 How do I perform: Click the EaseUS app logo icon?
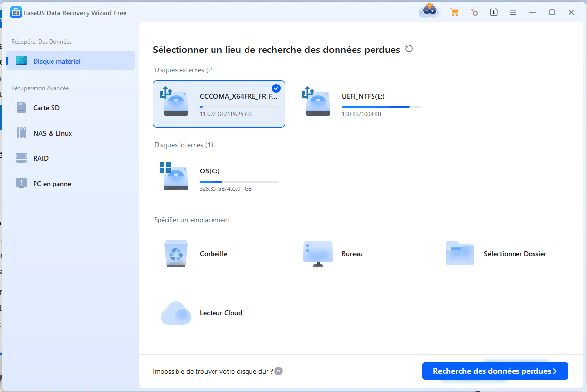(x=16, y=13)
